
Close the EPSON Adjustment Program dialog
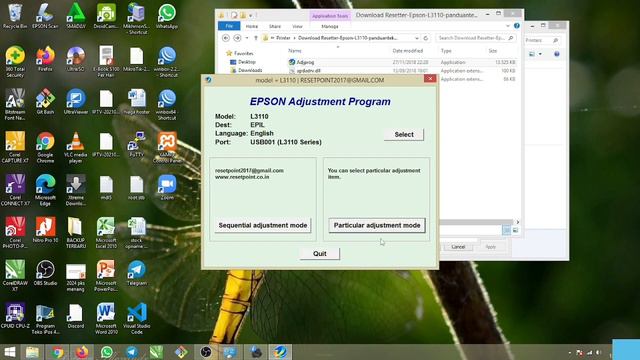[x=430, y=79]
